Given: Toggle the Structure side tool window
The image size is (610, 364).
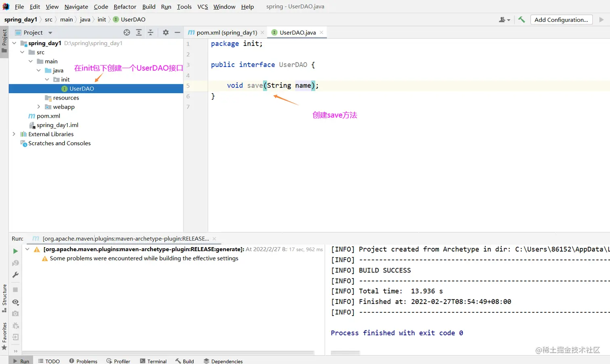Looking at the screenshot, I should 4,298.
